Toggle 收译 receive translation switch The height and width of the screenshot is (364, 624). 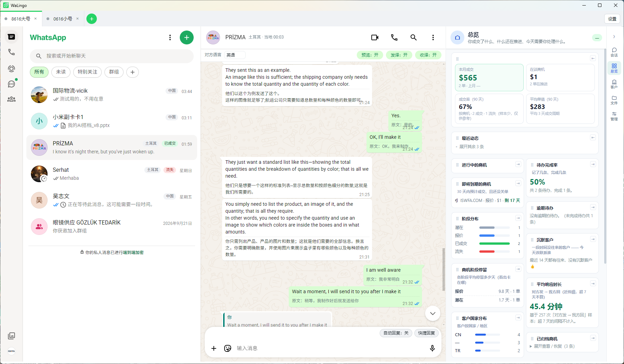click(x=428, y=55)
